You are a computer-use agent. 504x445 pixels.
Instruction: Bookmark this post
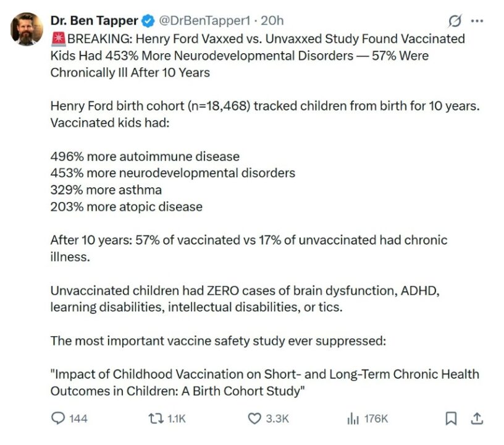451,418
